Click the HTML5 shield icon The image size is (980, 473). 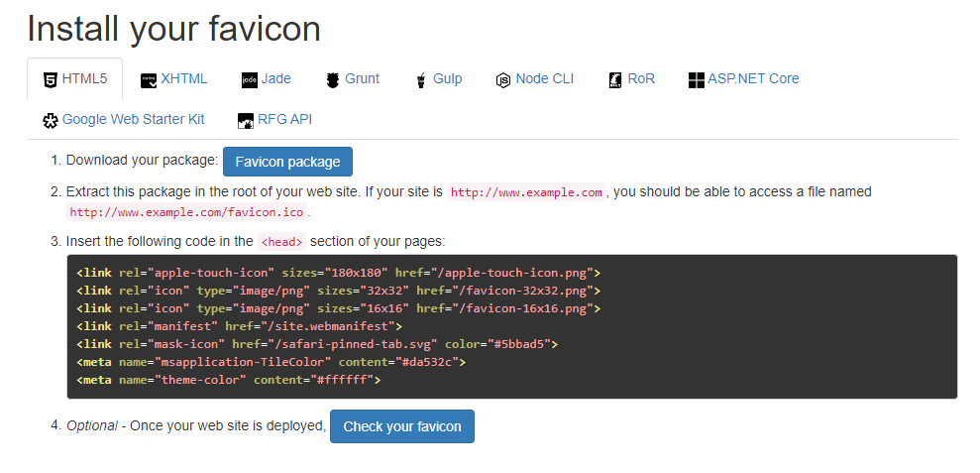51,79
